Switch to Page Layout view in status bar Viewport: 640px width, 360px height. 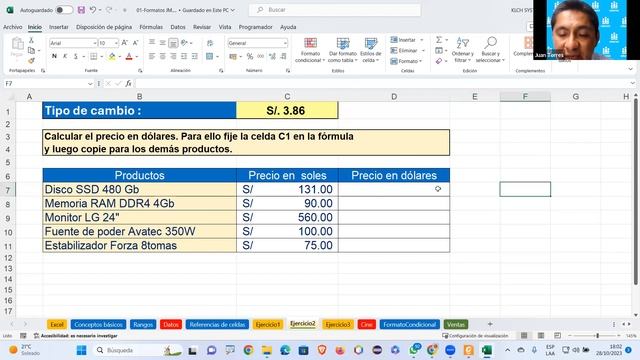tap(541, 336)
